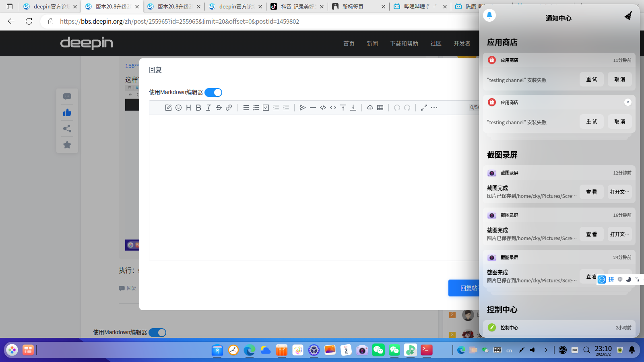Switch input method language from the tray
Viewport: 644px width, 362px height.
(x=508, y=350)
